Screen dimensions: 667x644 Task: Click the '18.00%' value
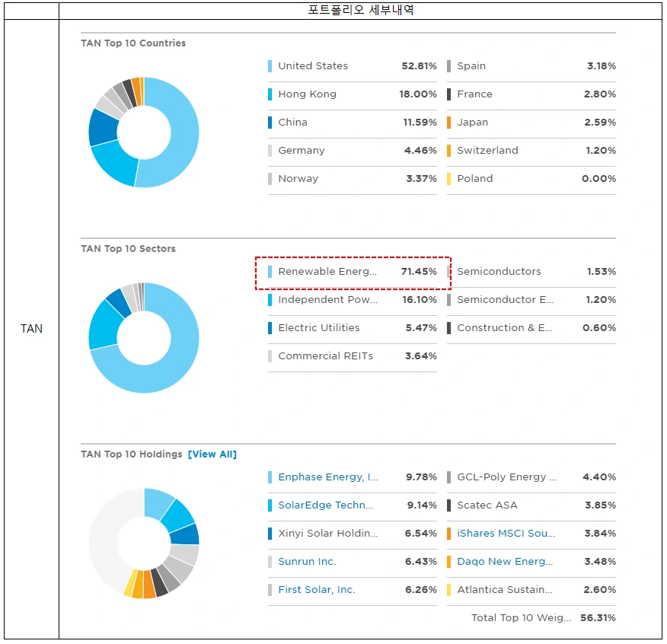pyautogui.click(x=418, y=94)
